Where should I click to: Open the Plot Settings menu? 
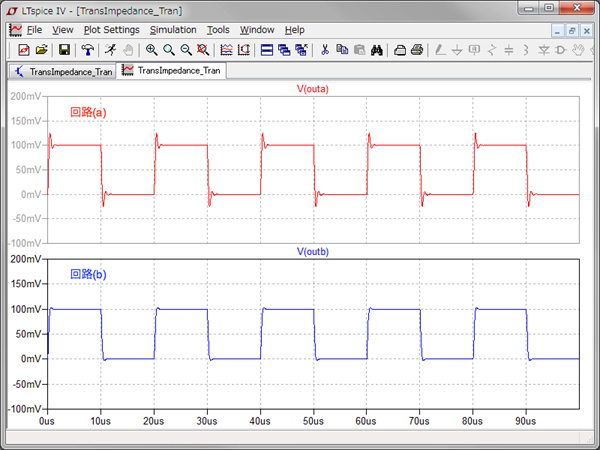(111, 30)
